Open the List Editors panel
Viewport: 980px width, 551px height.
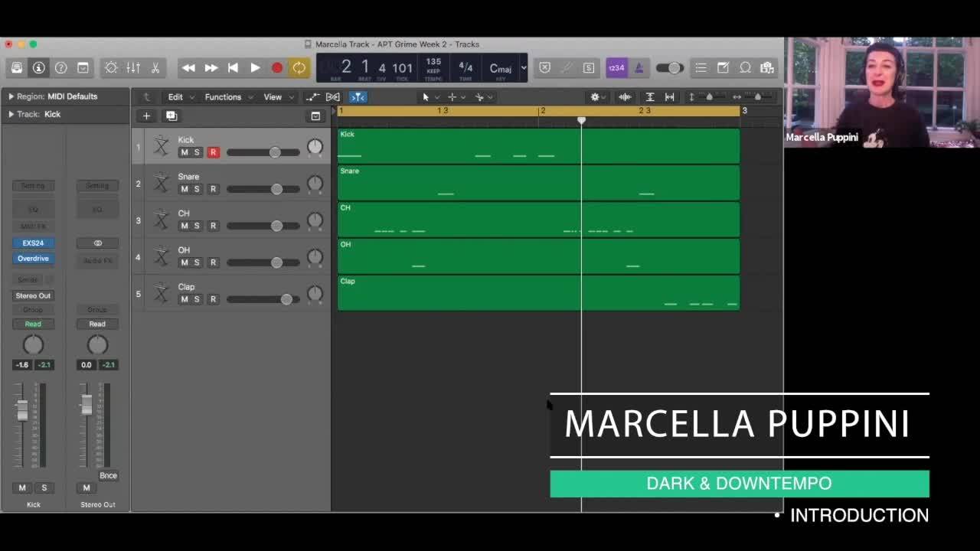701,67
